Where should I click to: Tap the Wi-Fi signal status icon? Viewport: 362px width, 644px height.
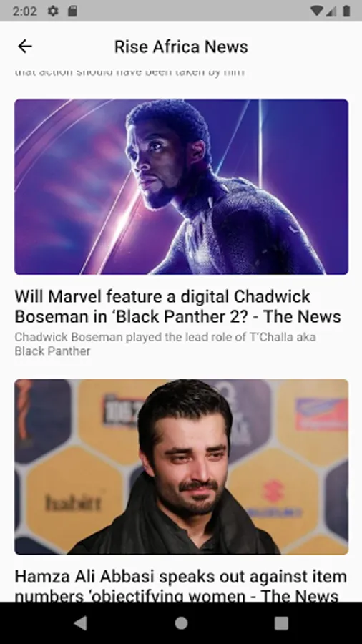pos(316,11)
